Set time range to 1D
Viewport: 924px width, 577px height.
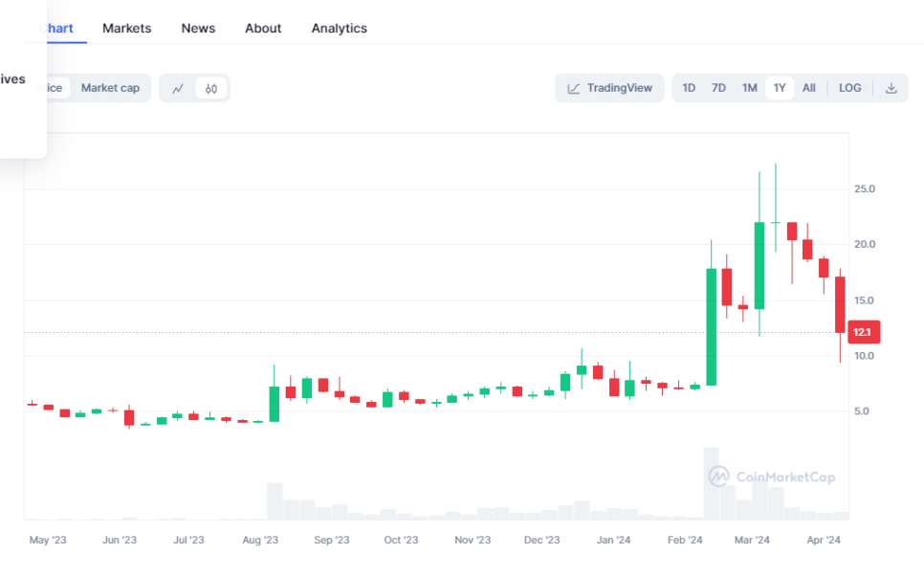pos(689,88)
